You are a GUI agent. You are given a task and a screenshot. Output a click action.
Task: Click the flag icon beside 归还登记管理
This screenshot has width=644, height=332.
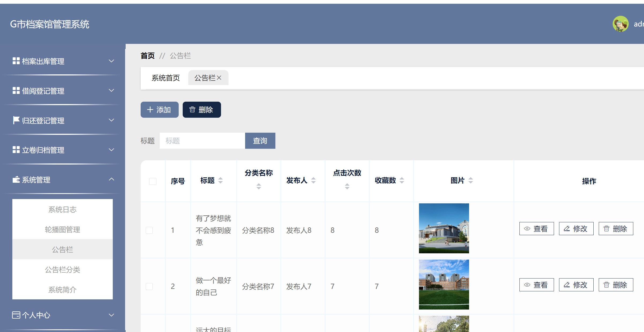(16, 120)
